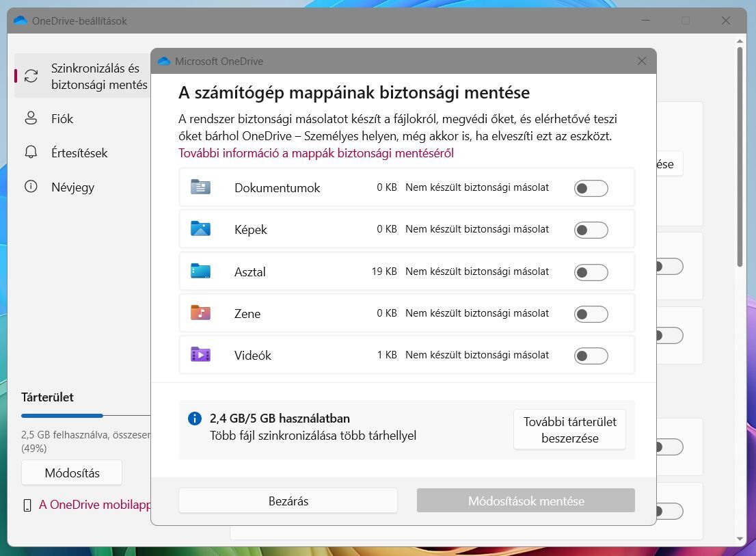Minimize the OneDrive-beállítások window
The width and height of the screenshot is (756, 556).
click(x=646, y=21)
